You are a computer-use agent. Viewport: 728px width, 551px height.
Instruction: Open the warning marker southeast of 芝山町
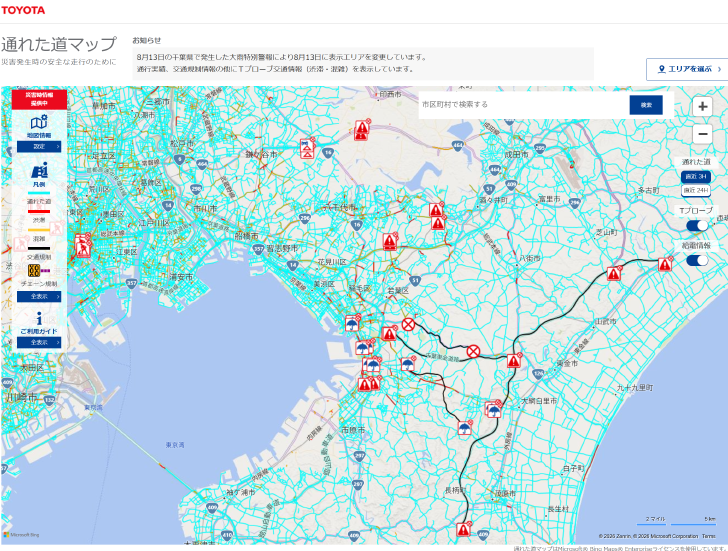(x=614, y=273)
